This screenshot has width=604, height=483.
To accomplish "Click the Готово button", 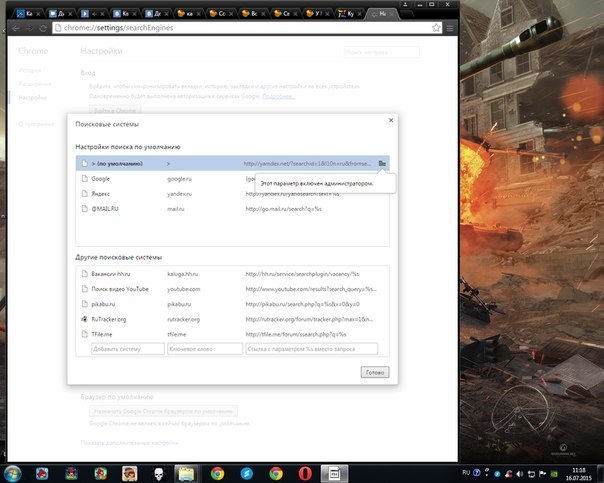I will click(x=375, y=372).
